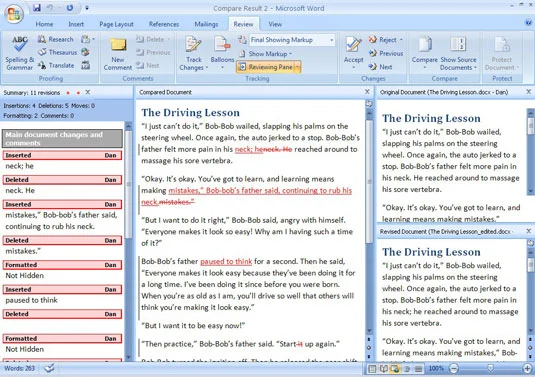Go to Next change in Changes group
This screenshot has width=535, height=377.
tap(380, 67)
